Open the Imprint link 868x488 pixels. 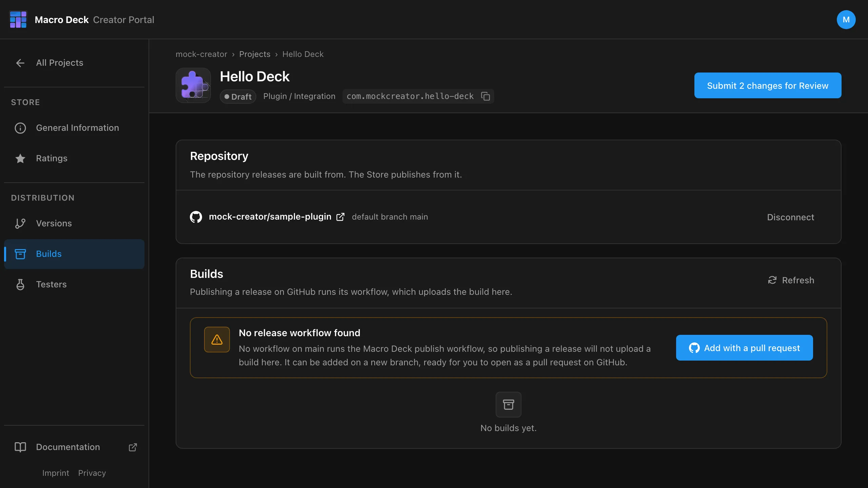click(56, 473)
